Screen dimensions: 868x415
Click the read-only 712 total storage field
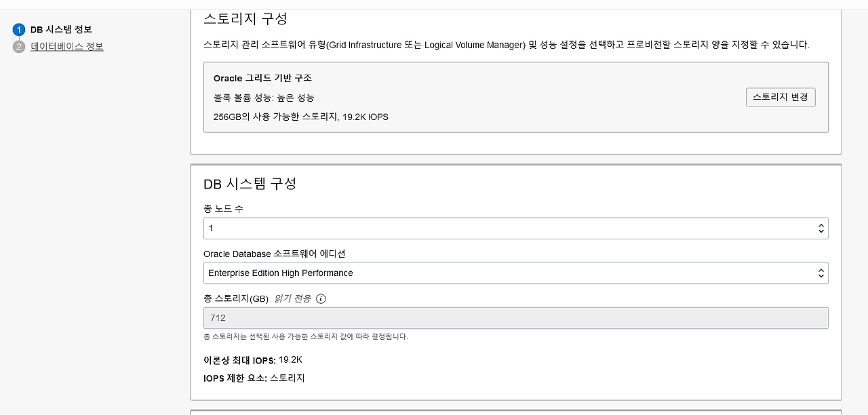click(x=515, y=318)
